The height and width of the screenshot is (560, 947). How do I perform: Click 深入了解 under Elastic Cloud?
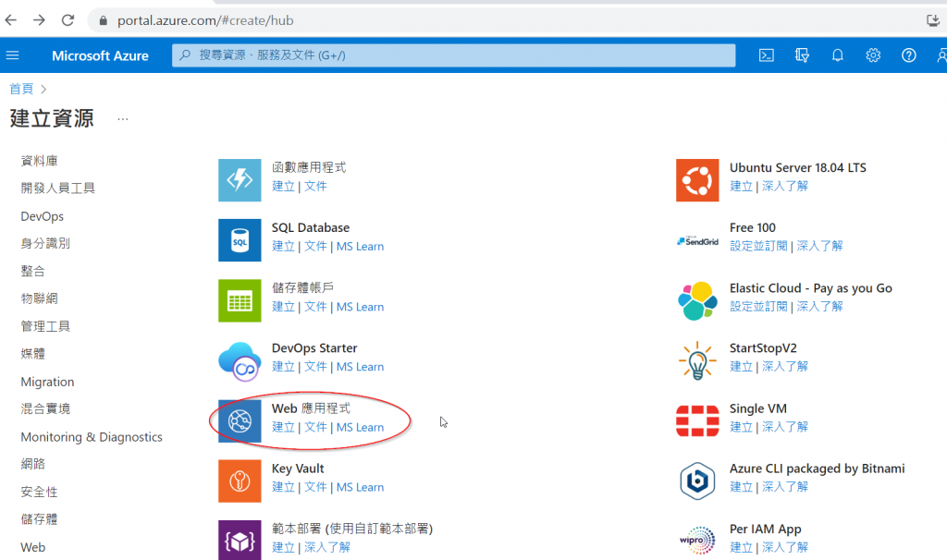[x=819, y=307]
